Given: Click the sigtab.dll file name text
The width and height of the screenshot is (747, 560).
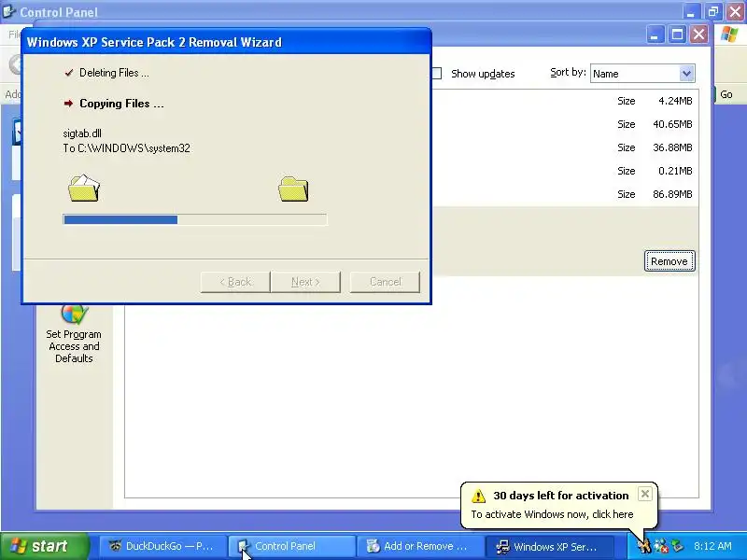Looking at the screenshot, I should click(82, 133).
